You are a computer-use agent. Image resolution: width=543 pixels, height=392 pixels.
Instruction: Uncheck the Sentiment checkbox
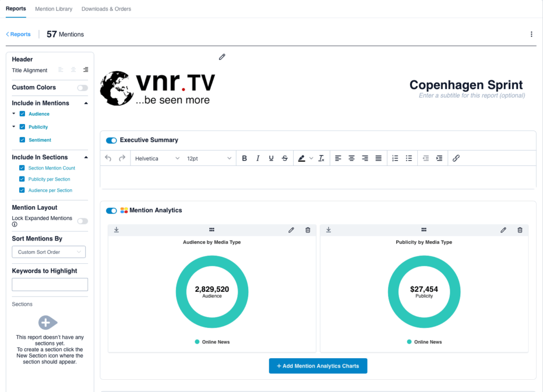pyautogui.click(x=22, y=140)
